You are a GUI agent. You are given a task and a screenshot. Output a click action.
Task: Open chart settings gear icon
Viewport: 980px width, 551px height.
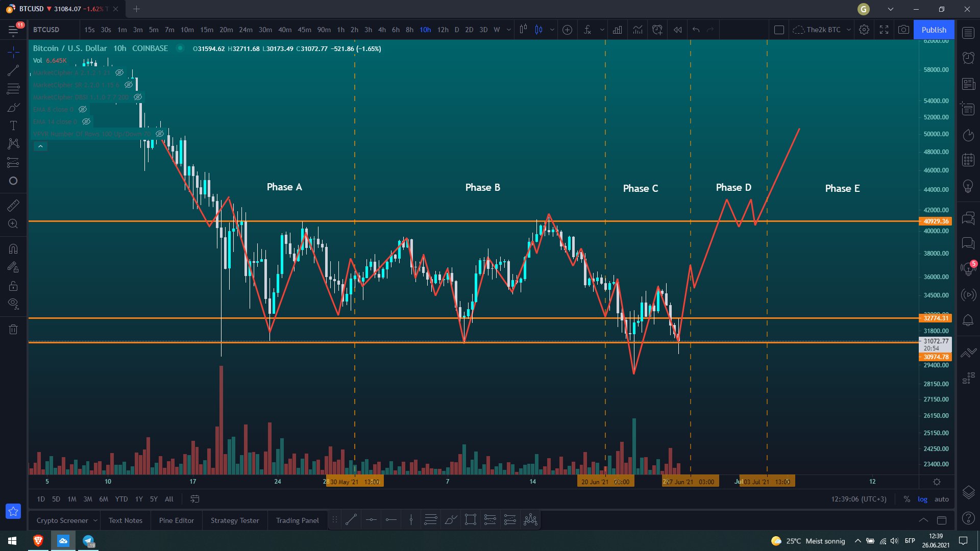864,30
